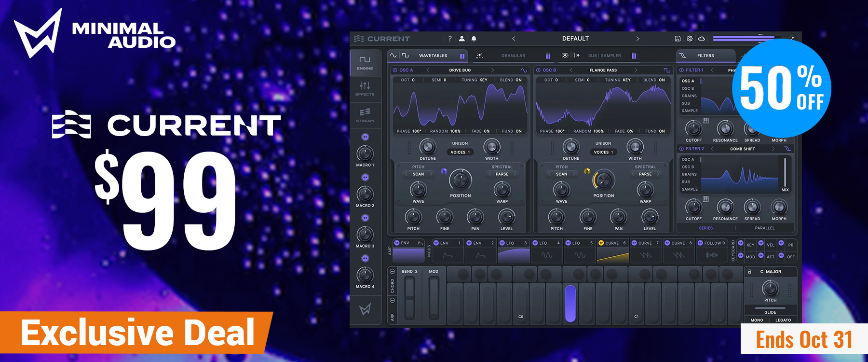868x362 pixels.
Task: Open the help question mark icon
Action: click(x=450, y=39)
